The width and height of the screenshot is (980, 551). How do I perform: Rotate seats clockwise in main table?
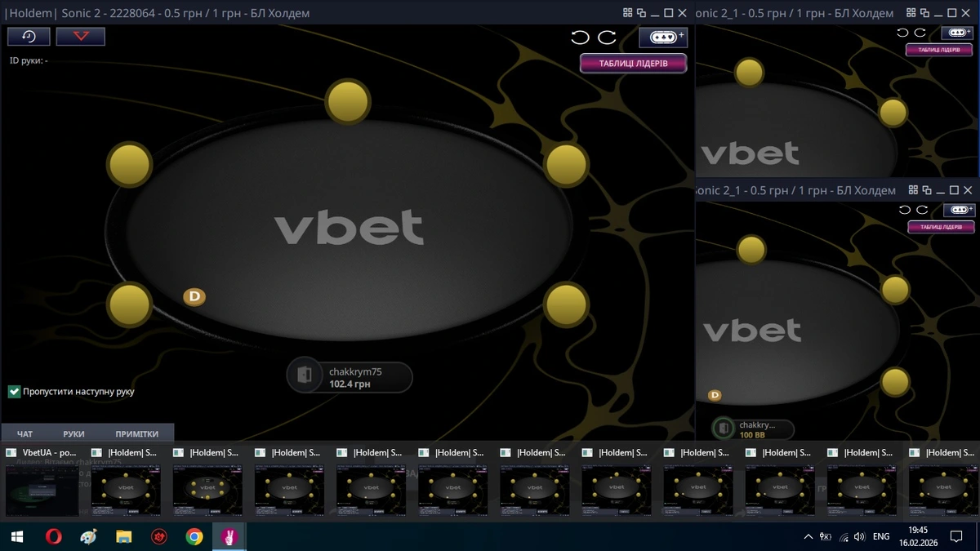(x=607, y=37)
